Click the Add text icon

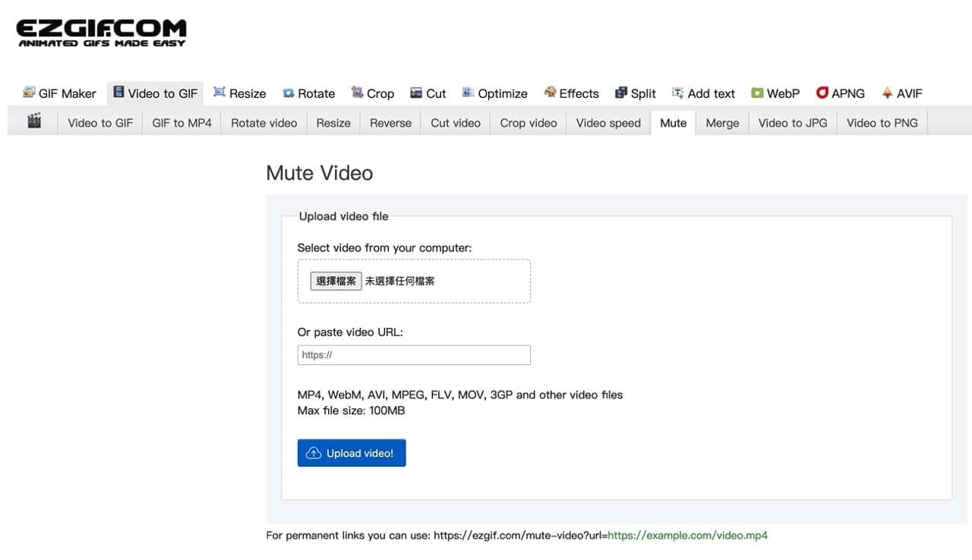pos(678,93)
